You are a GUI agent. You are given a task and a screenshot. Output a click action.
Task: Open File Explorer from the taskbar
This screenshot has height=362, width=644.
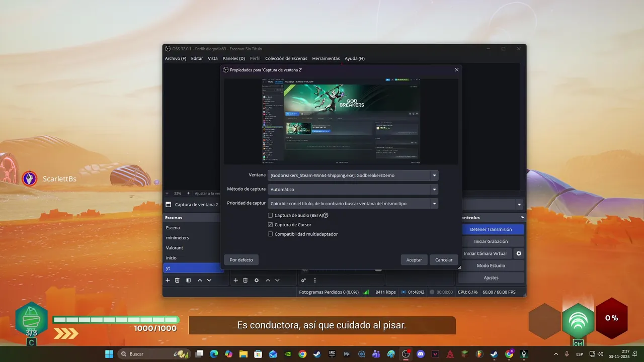click(243, 354)
